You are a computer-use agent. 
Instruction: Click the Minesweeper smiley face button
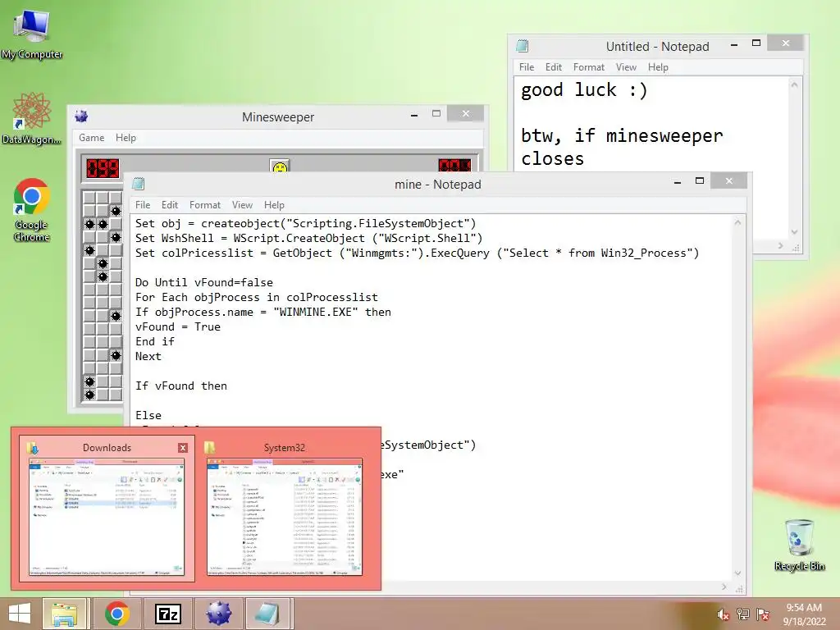[x=280, y=166]
